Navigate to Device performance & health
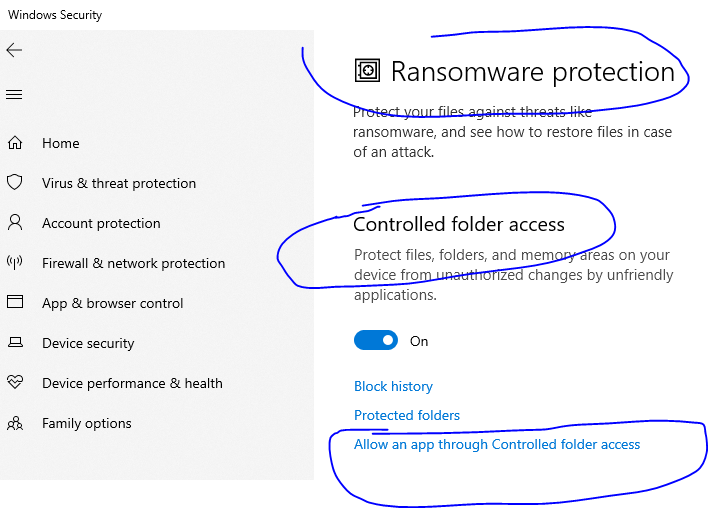The image size is (708, 508). [x=132, y=383]
